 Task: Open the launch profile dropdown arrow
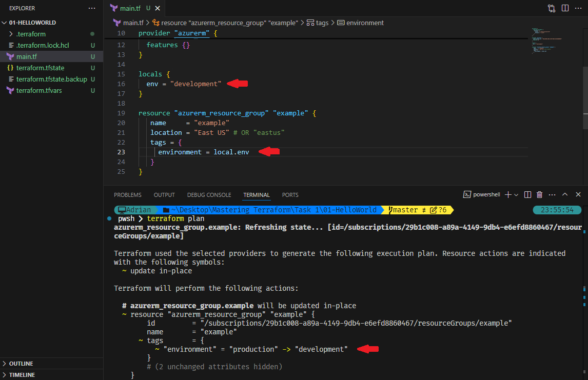click(516, 195)
